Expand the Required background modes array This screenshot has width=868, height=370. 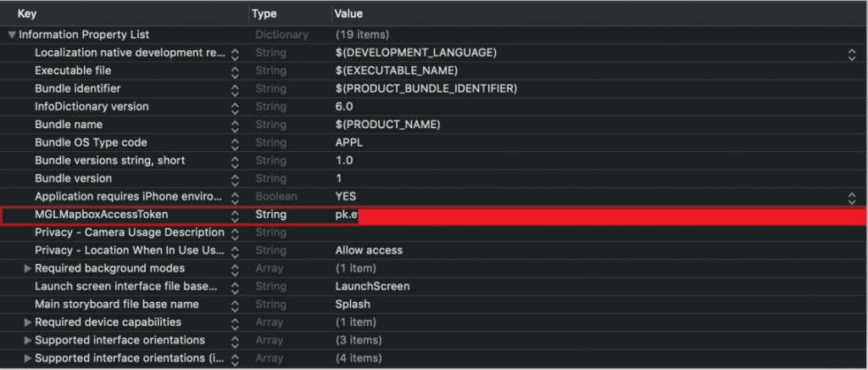click(28, 268)
